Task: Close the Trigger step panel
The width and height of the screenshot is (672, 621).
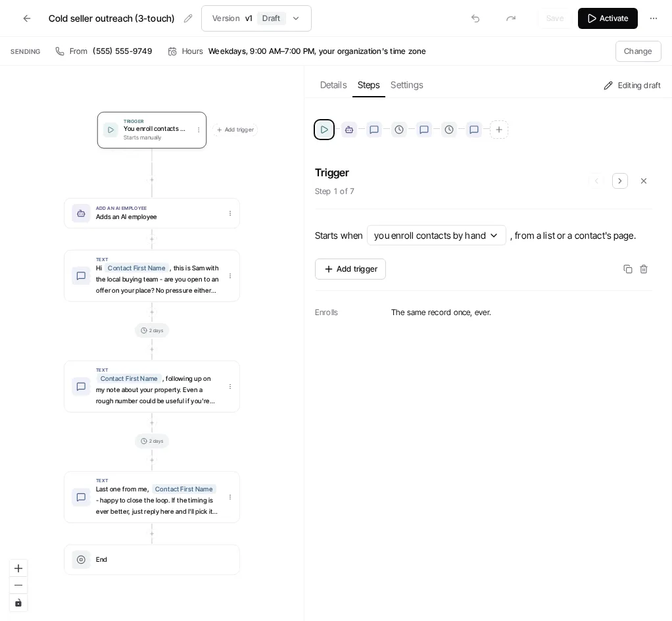Action: (643, 181)
